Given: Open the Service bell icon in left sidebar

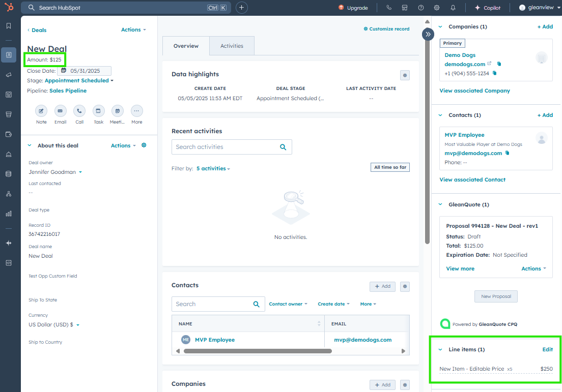Looking at the screenshot, I should (9, 154).
